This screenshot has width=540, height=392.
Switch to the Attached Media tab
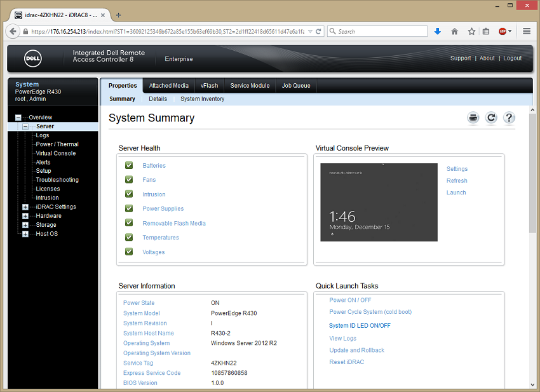169,85
